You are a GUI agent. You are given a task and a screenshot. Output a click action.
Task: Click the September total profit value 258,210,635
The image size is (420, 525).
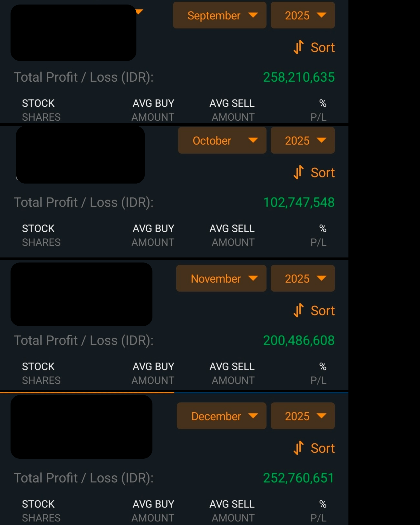click(299, 77)
